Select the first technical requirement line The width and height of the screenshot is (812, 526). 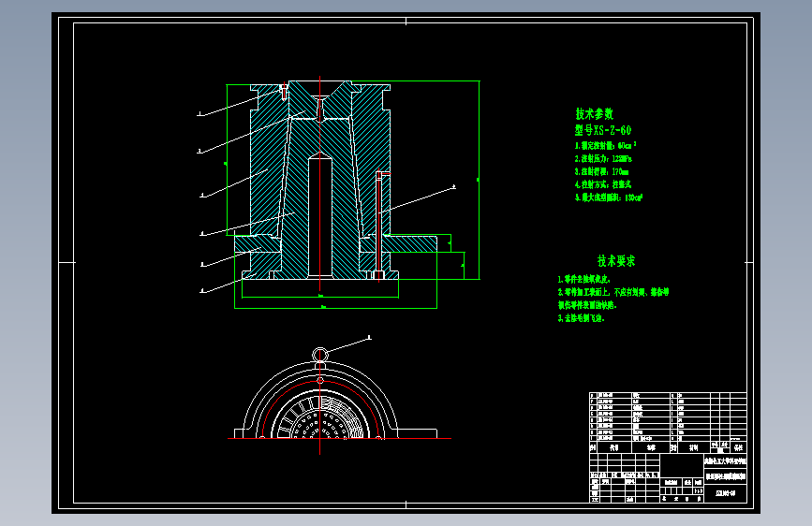[584, 279]
